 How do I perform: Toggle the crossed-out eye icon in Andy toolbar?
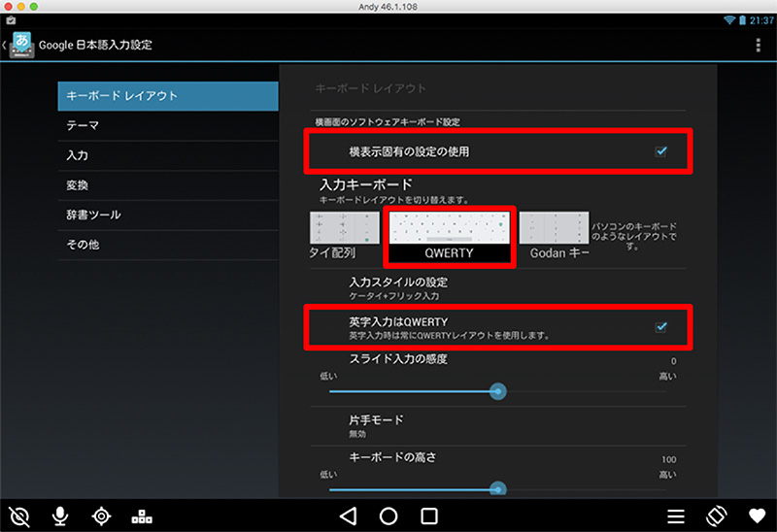click(x=19, y=516)
